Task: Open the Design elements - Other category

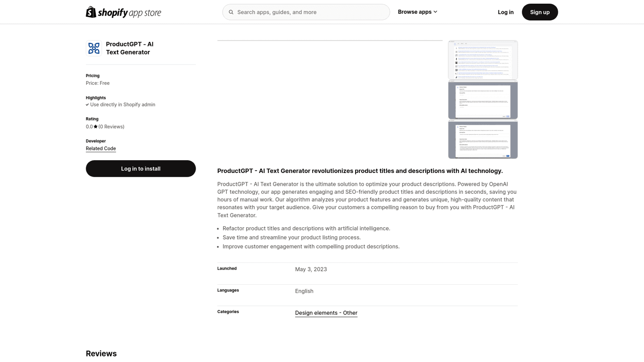Action: pyautogui.click(x=326, y=313)
